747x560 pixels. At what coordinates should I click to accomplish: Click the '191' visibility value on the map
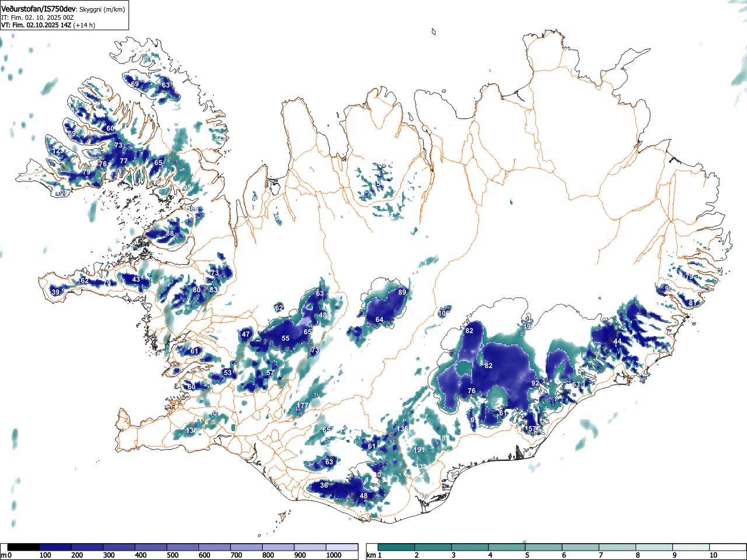(x=419, y=450)
